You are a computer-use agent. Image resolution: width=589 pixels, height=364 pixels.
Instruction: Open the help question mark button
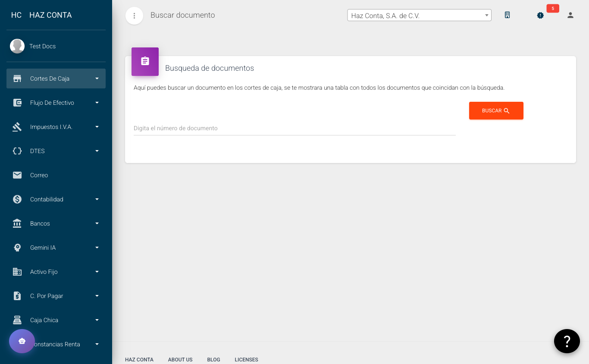point(567,341)
